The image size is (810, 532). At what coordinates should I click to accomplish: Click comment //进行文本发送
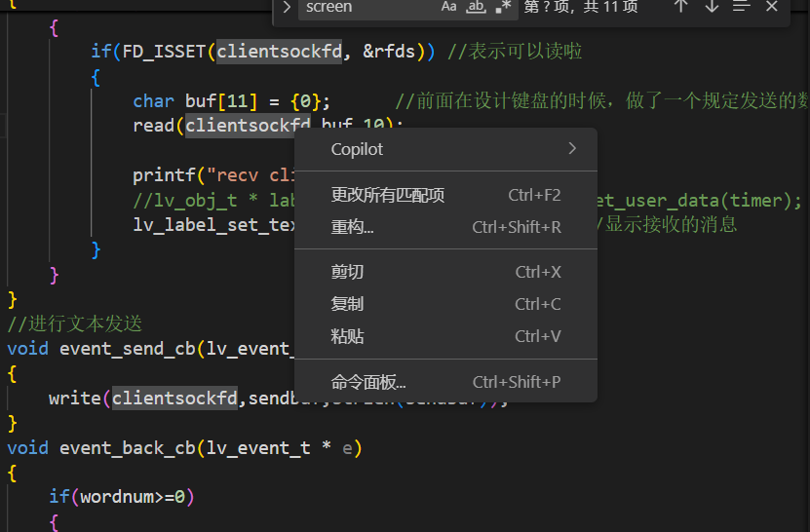click(75, 323)
